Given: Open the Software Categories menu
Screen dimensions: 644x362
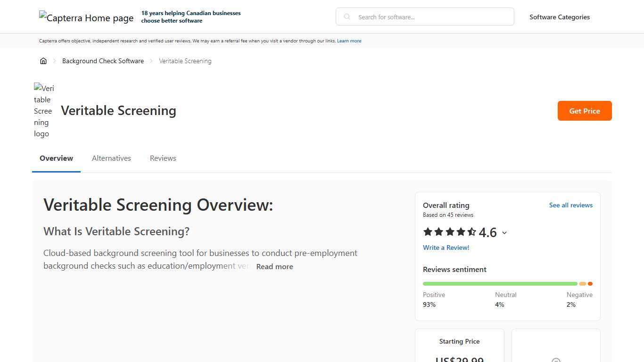Looking at the screenshot, I should [x=560, y=17].
